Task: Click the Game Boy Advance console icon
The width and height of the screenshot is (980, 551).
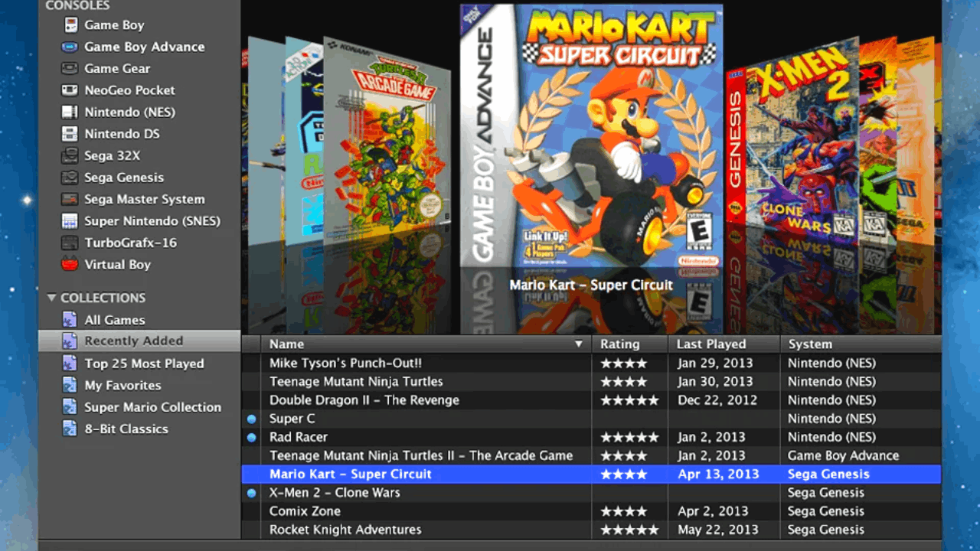Action: pos(70,47)
